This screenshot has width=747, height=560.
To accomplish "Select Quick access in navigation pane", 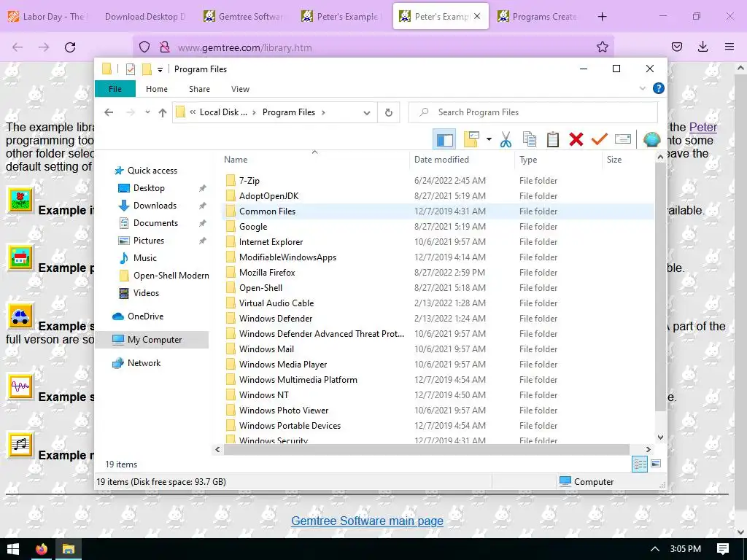I will coord(152,171).
